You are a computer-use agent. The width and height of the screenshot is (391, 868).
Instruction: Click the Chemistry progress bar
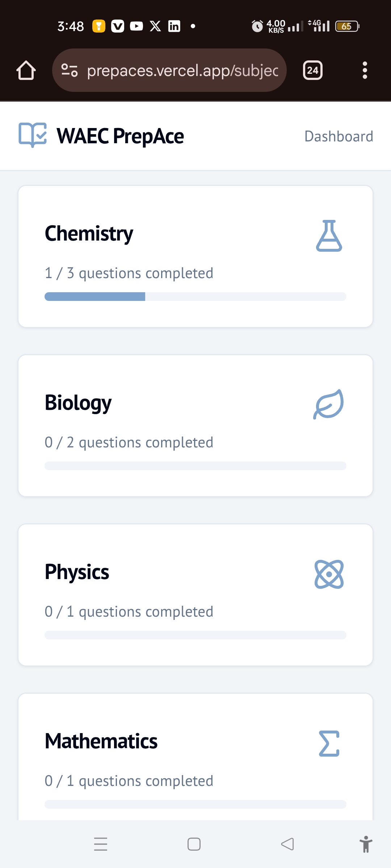(x=195, y=297)
